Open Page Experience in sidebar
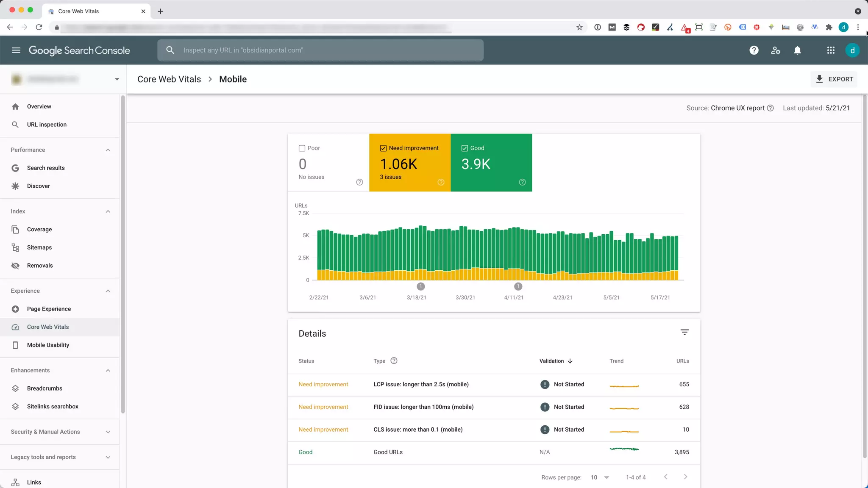The width and height of the screenshot is (868, 488). click(x=49, y=309)
